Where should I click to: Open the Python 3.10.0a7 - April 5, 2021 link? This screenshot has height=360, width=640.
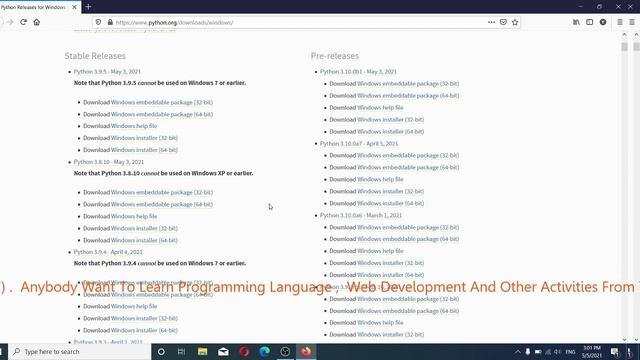coord(359,143)
